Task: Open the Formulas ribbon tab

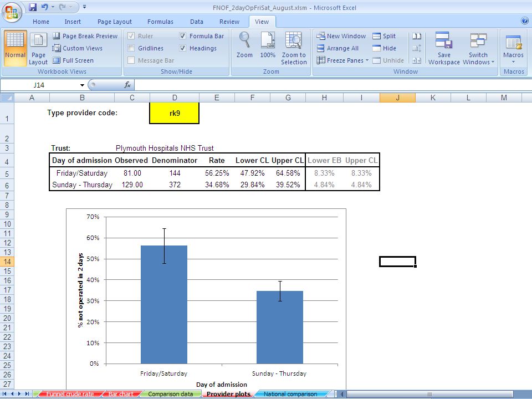Action: (160, 22)
